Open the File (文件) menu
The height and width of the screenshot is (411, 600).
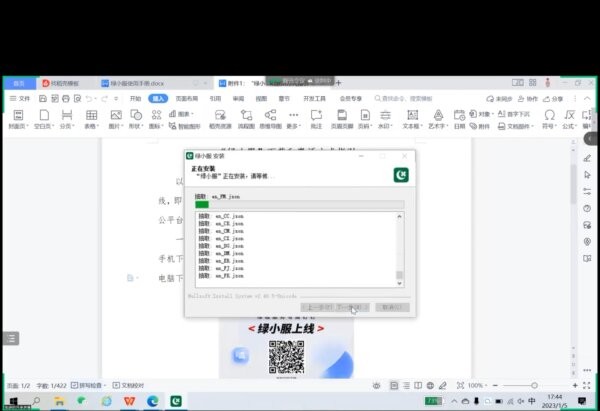20,99
